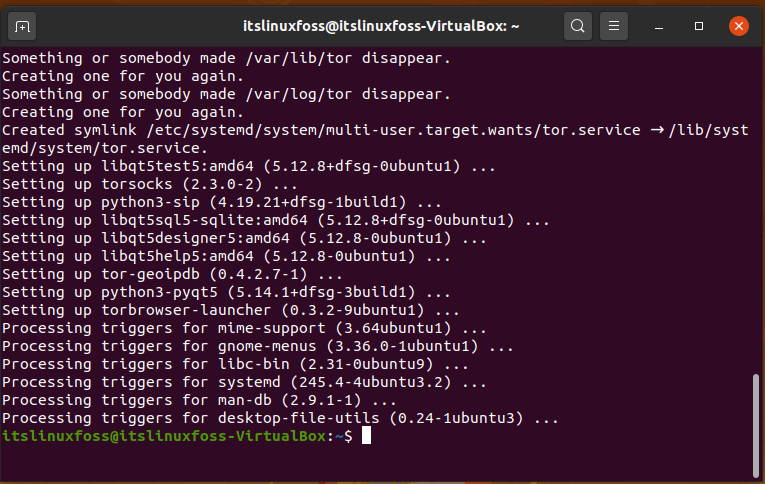The height and width of the screenshot is (484, 765).
Task: Click the 'Created symlink /etc/systemd/system' line
Action: pyautogui.click(x=375, y=130)
